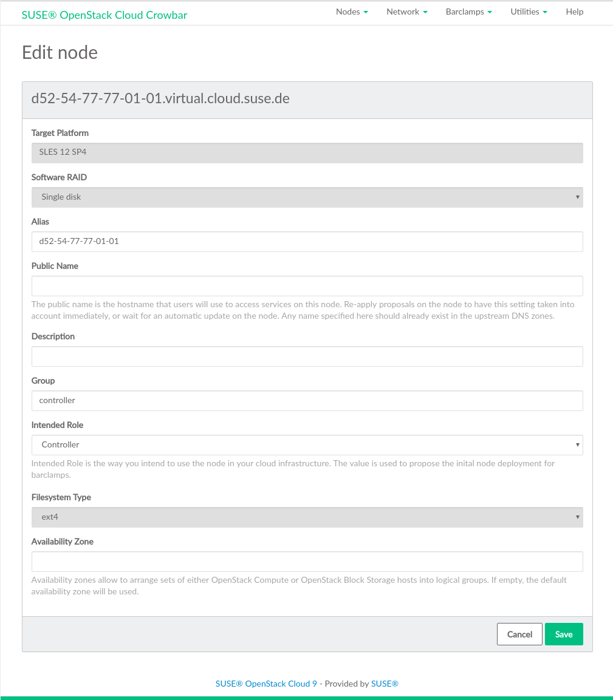
Task: Follow the SUSE provider link in footer
Action: click(x=385, y=684)
